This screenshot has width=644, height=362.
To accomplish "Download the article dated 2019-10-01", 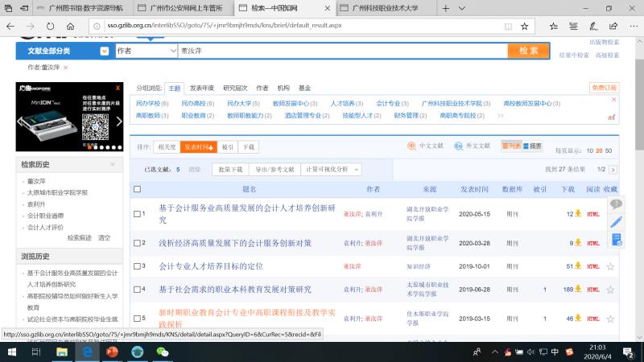I will pos(577,266).
